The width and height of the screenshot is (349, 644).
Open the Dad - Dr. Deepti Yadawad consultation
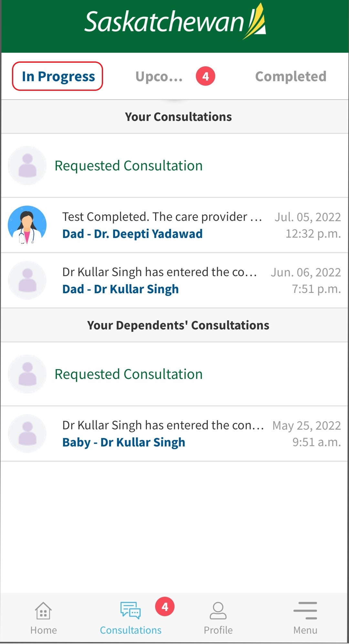click(x=132, y=234)
